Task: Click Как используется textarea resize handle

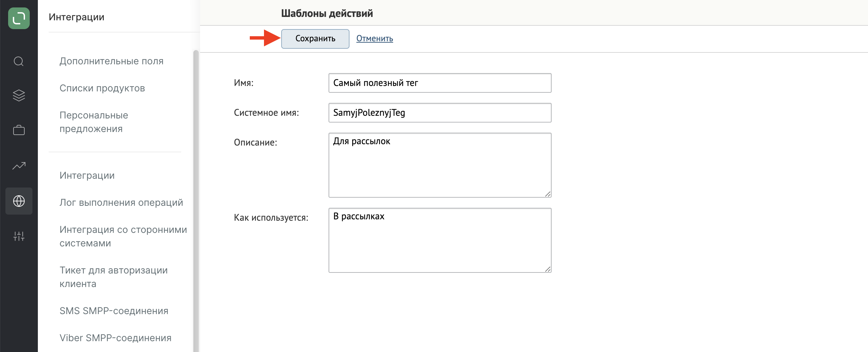Action: click(x=548, y=269)
